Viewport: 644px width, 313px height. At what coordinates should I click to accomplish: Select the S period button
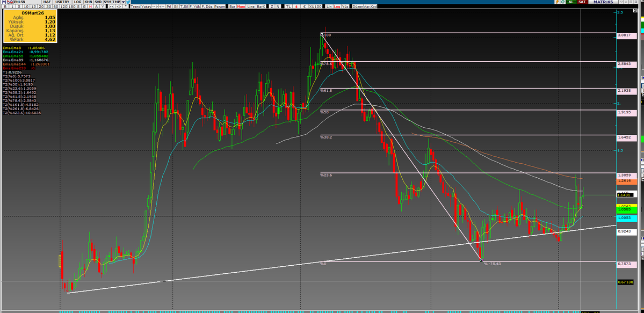click(78, 6)
